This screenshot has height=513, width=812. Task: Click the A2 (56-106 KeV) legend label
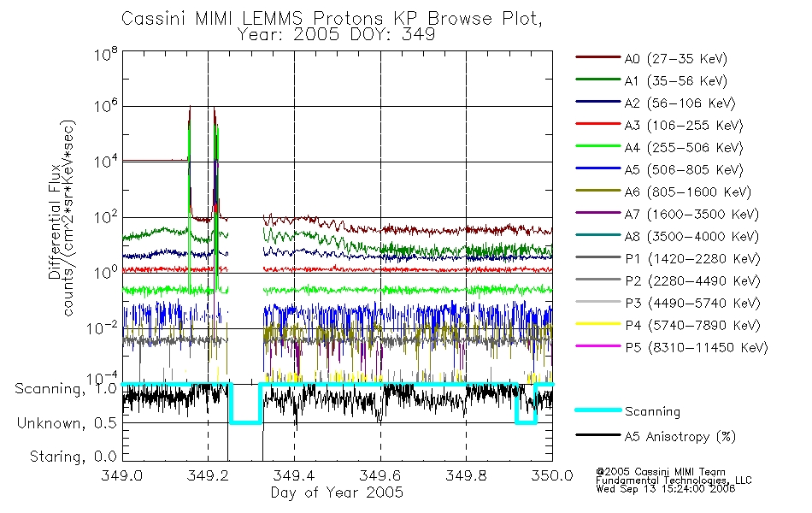[x=680, y=103]
